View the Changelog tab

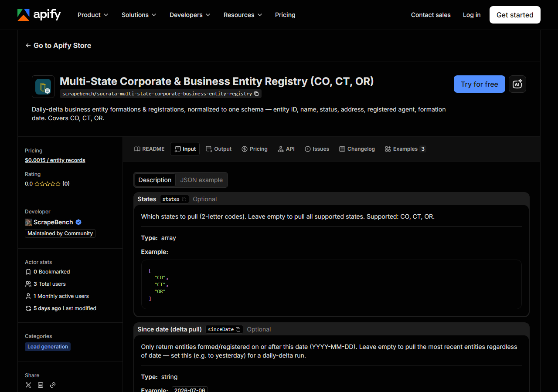click(357, 149)
